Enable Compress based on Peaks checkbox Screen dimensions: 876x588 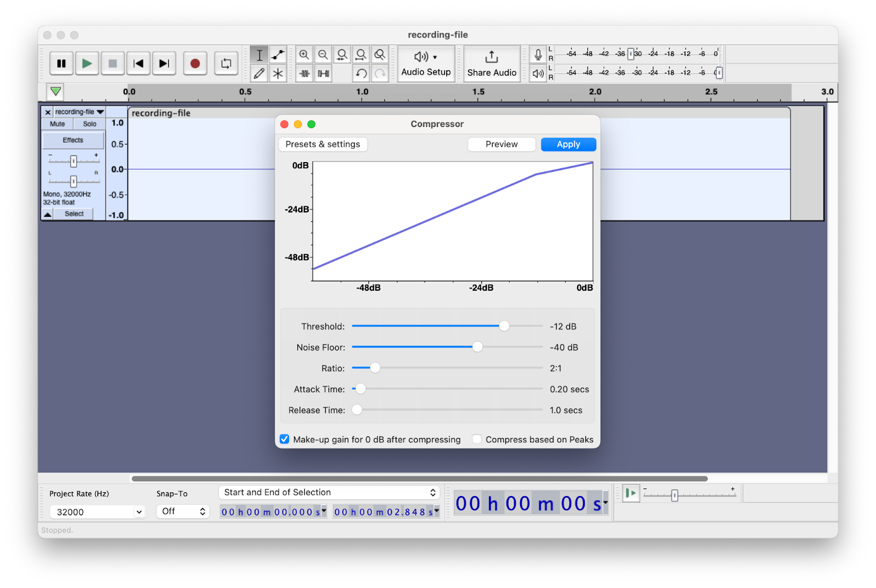(x=477, y=439)
